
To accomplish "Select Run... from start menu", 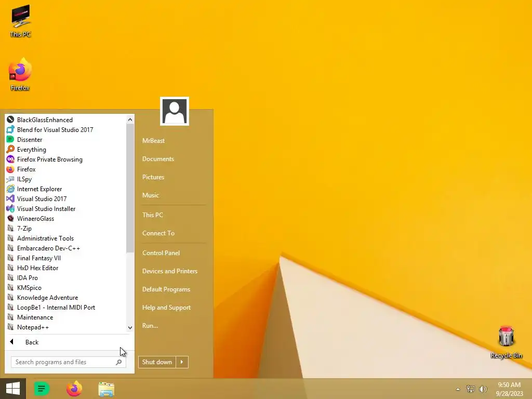I will pos(150,325).
